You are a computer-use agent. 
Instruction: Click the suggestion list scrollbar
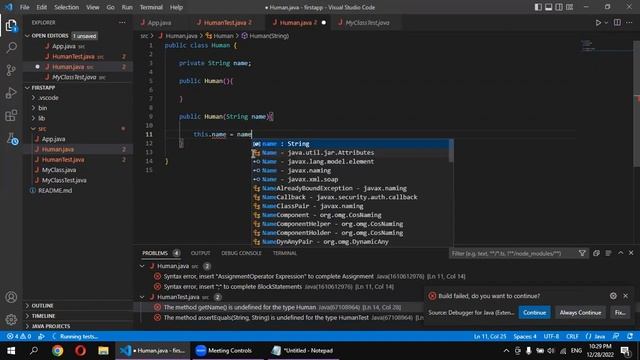click(451, 151)
